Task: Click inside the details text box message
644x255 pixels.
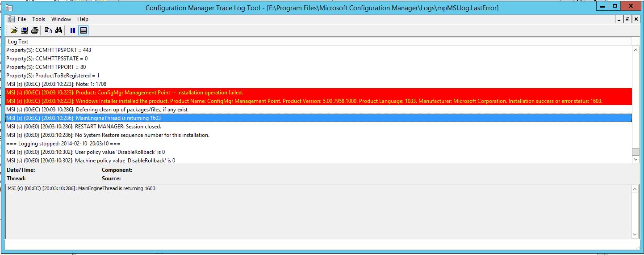Action: pyautogui.click(x=82, y=189)
